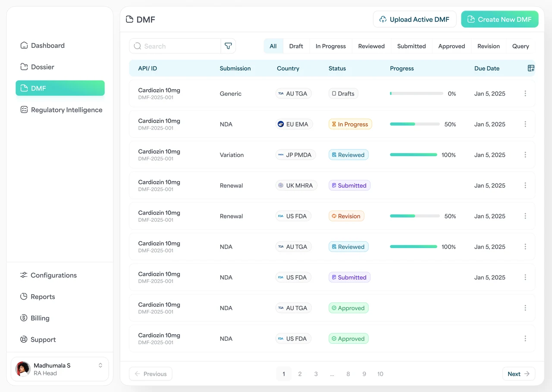Click the Variation submission cell
The height and width of the screenshot is (392, 552).
[232, 155]
